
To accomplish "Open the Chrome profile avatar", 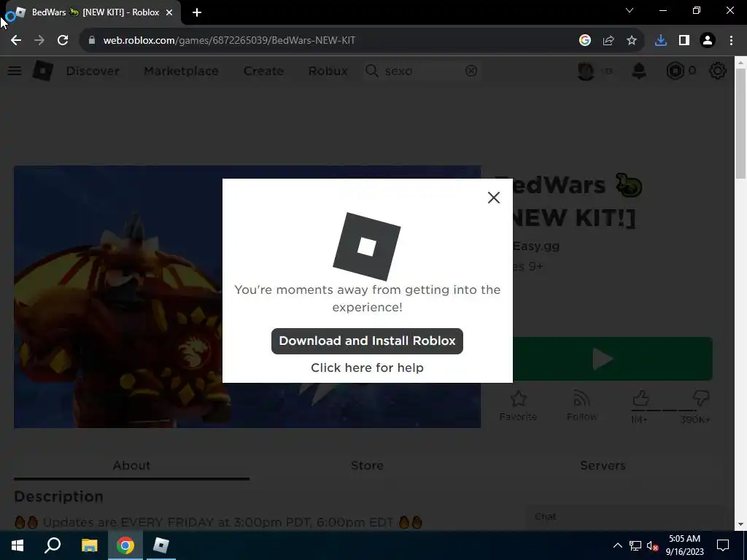I will pos(708,41).
